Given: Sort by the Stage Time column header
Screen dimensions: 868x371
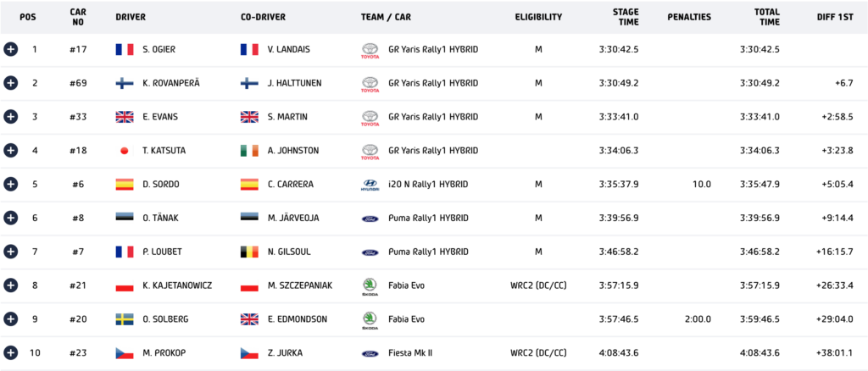Looking at the screenshot, I should [x=626, y=17].
